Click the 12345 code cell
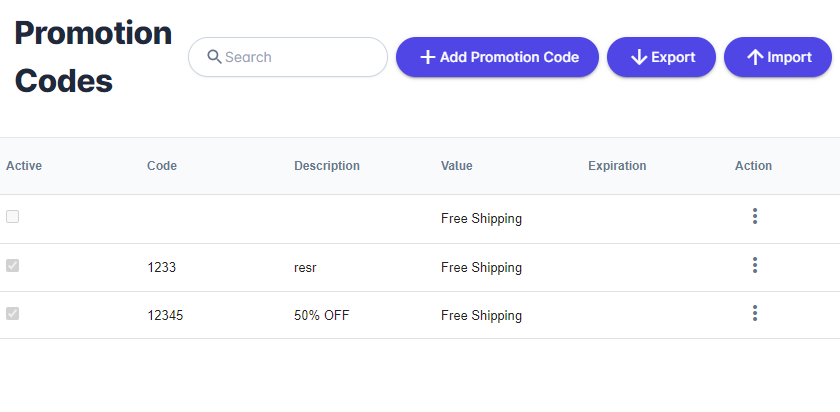The image size is (840, 412). click(165, 316)
